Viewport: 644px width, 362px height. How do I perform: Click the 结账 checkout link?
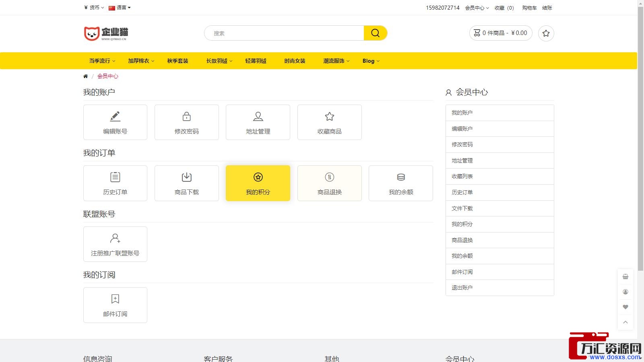547,8
